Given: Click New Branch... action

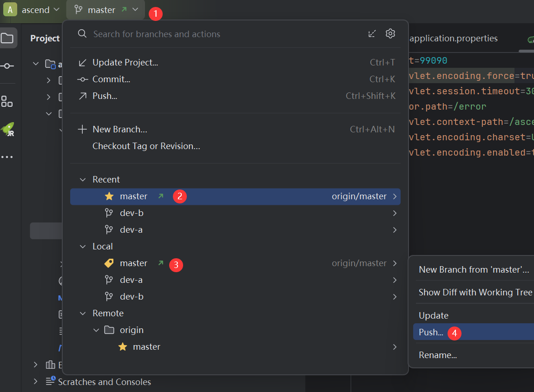Looking at the screenshot, I should [119, 129].
